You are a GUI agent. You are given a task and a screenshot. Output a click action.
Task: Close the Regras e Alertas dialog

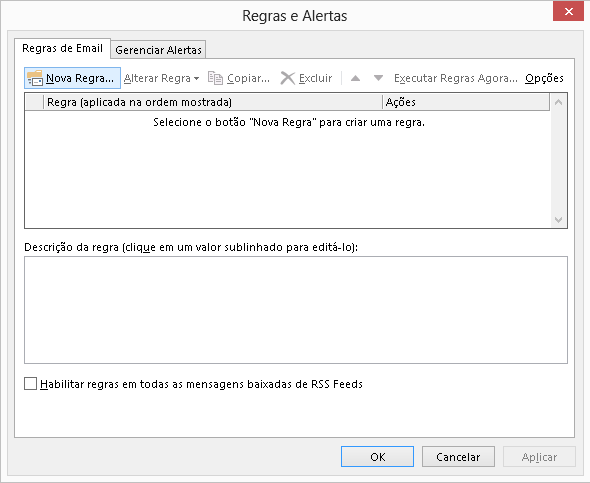(x=568, y=11)
